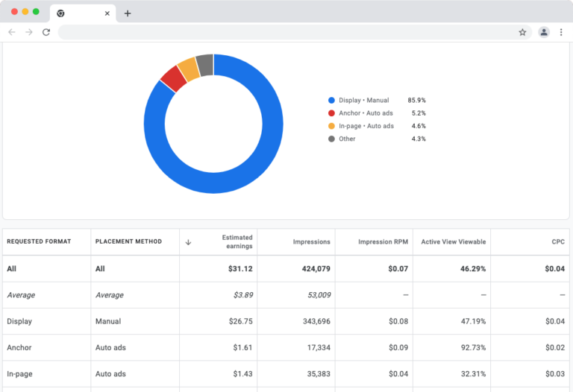This screenshot has width=573, height=392.
Task: Click the Active View Viewable header
Action: (x=453, y=241)
